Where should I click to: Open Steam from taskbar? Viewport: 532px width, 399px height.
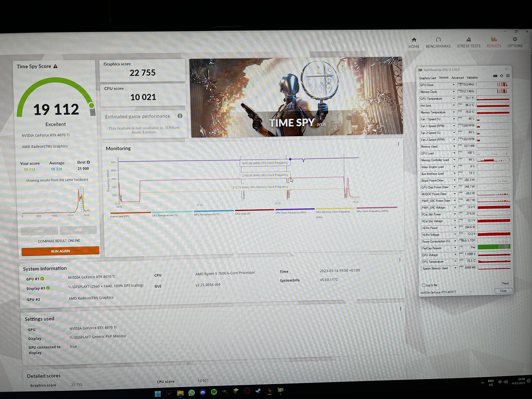point(258,391)
